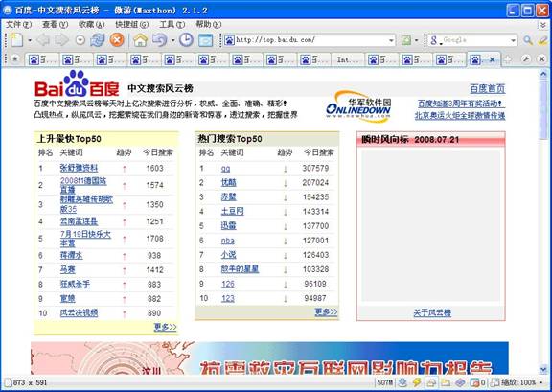Image resolution: width=552 pixels, height=392 pixels.
Task: Switch to the 'Int...' tab
Action: [347, 59]
